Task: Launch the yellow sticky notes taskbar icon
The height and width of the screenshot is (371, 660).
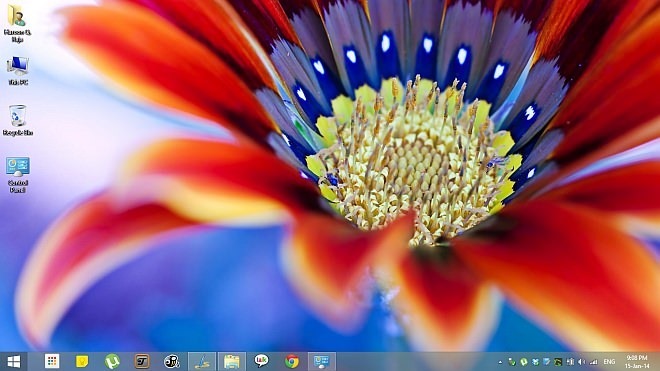Action: pyautogui.click(x=82, y=361)
